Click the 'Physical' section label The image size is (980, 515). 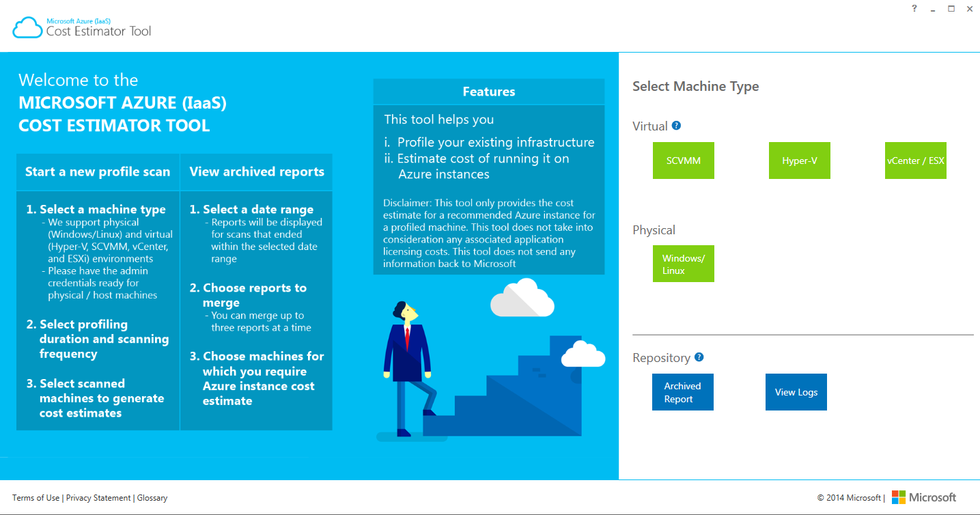[654, 230]
